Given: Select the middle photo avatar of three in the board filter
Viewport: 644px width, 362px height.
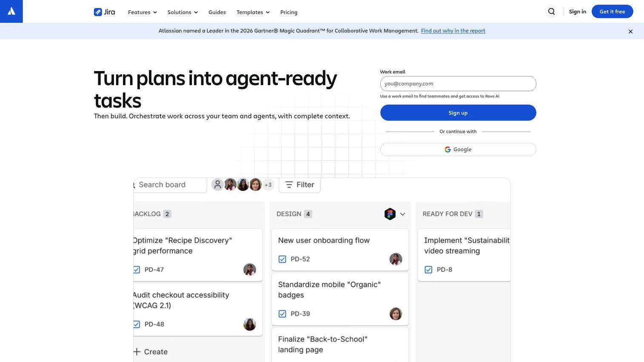Looking at the screenshot, I should [x=243, y=185].
